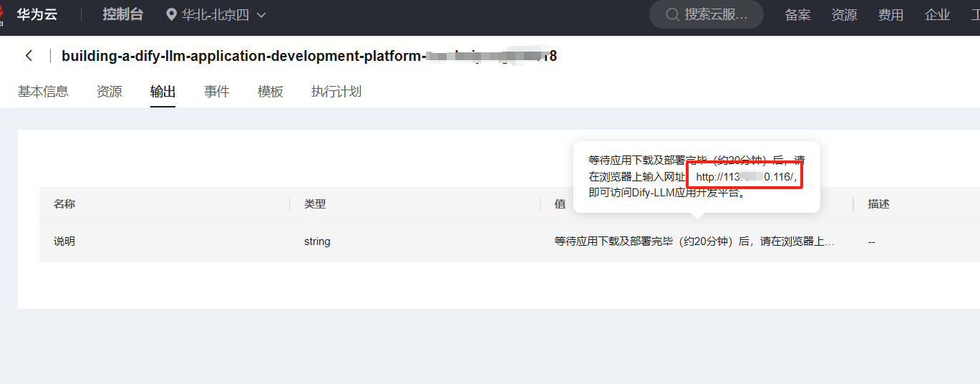Click the search magnifier icon

pos(672,15)
